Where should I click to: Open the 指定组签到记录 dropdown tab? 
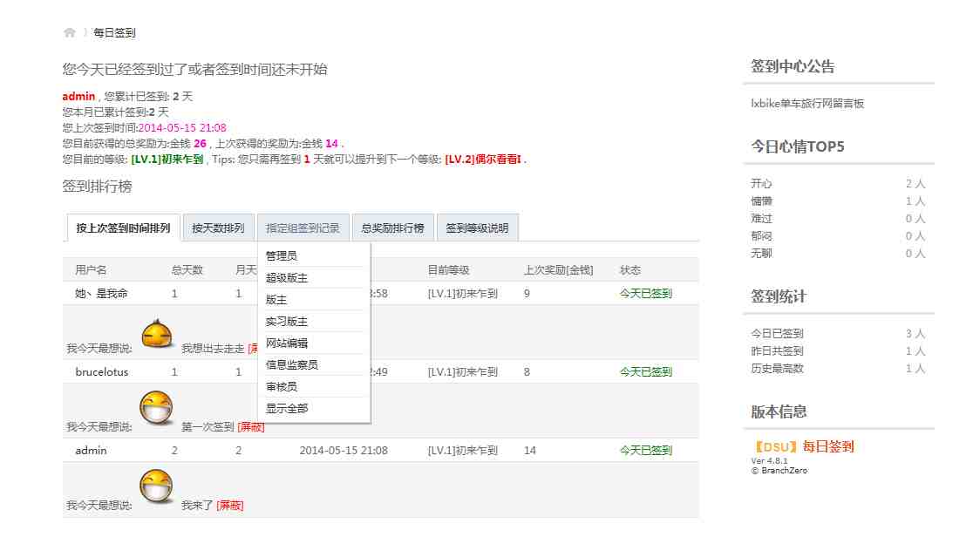point(303,228)
